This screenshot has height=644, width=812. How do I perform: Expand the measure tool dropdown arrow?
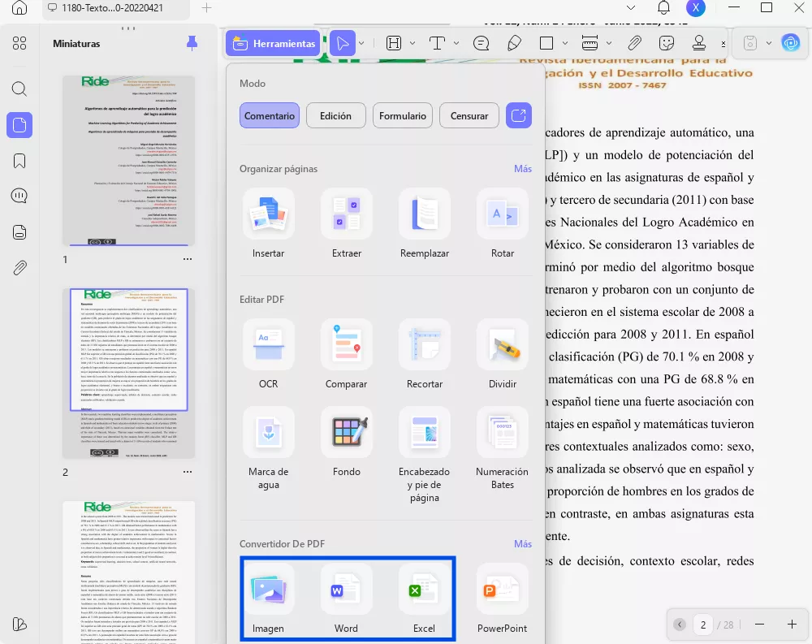609,44
